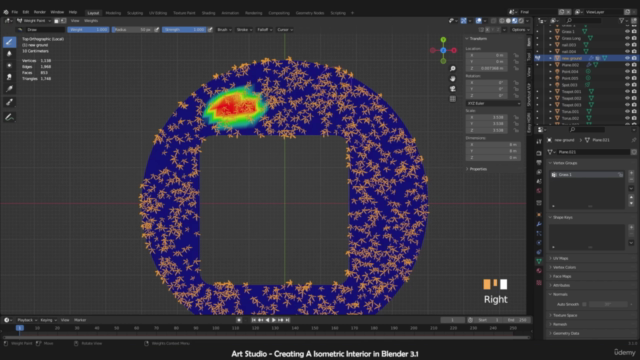
Task: Play animation forward in timeline
Action: [274, 320]
